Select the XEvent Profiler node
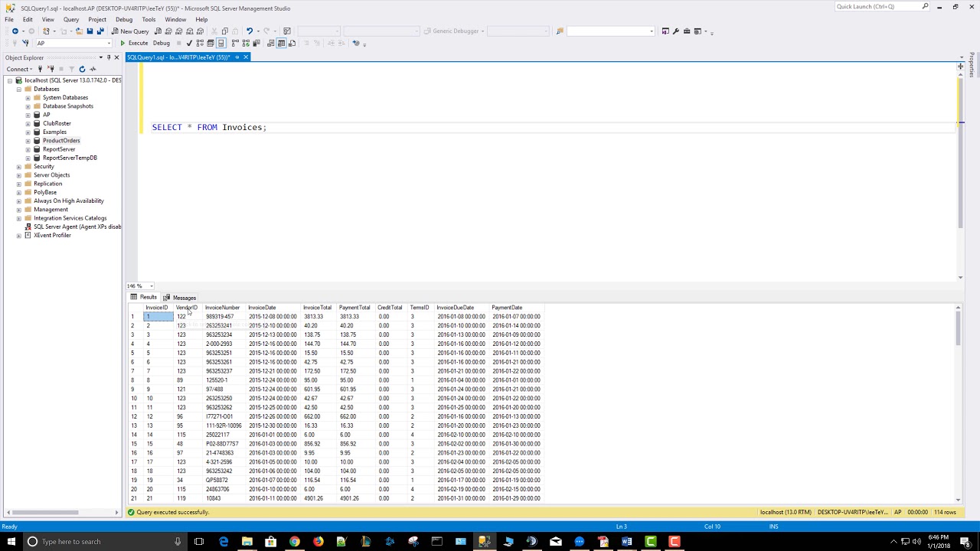Viewport: 980px width, 551px height. pos(52,235)
